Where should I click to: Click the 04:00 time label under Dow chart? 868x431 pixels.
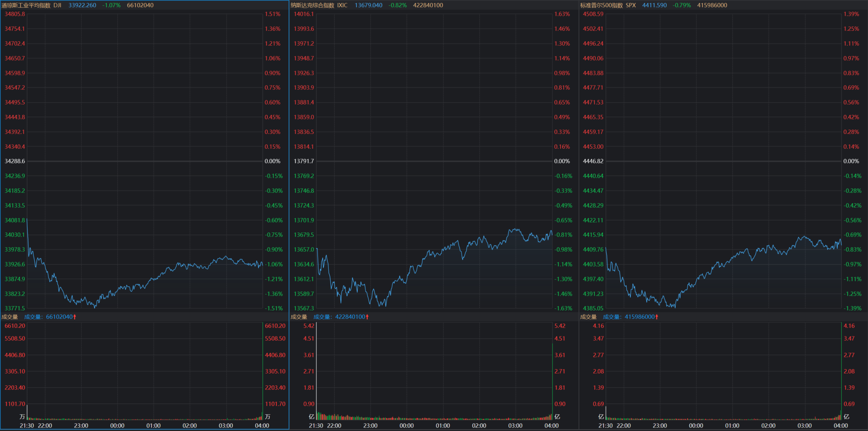pyautogui.click(x=262, y=426)
